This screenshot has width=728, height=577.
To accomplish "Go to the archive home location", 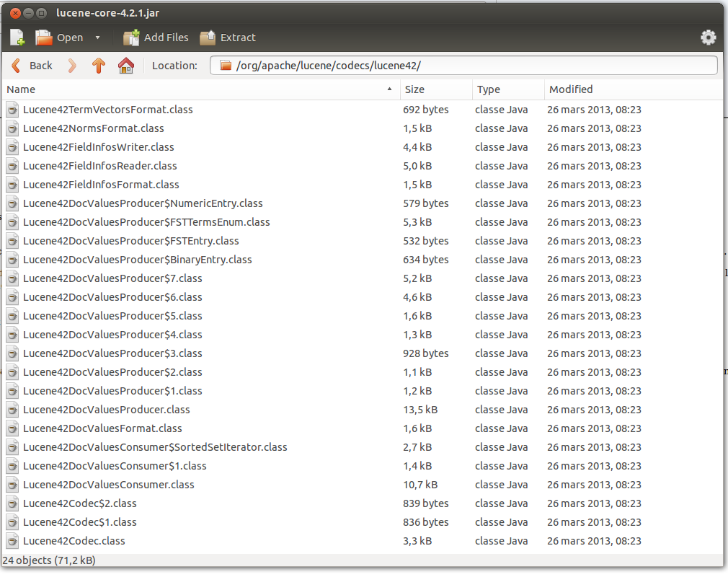I will tap(126, 66).
